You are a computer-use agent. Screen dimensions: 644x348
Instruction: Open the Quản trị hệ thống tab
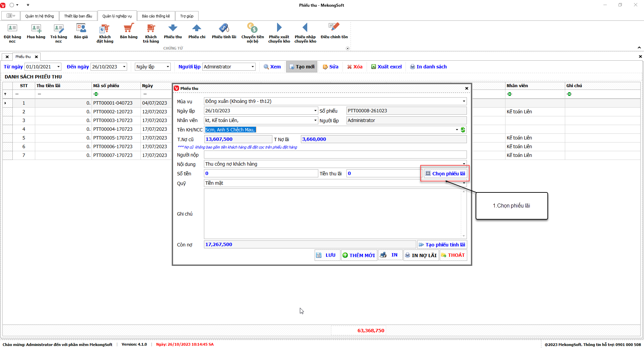(x=39, y=16)
